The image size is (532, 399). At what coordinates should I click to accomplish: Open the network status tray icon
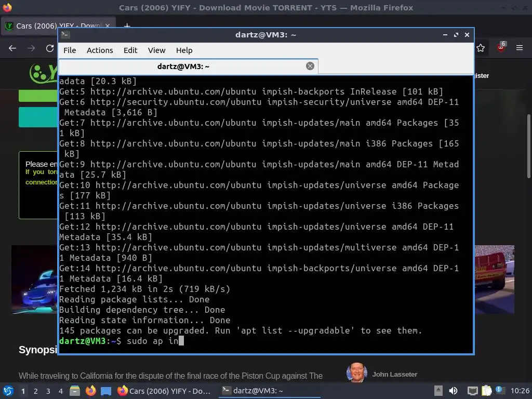click(473, 391)
